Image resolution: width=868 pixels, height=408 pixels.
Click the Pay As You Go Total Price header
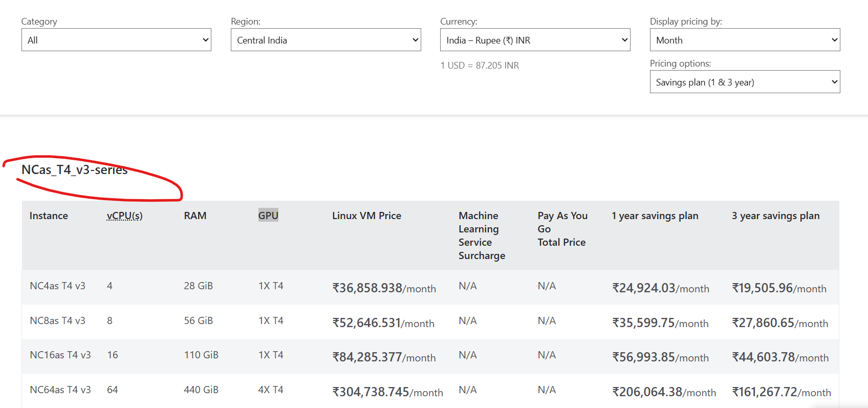[562, 229]
